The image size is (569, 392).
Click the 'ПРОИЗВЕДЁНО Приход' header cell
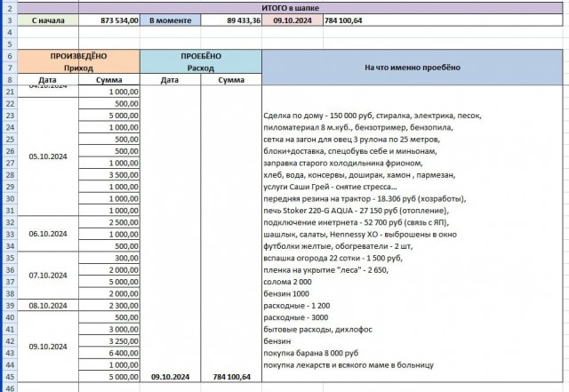point(78,61)
